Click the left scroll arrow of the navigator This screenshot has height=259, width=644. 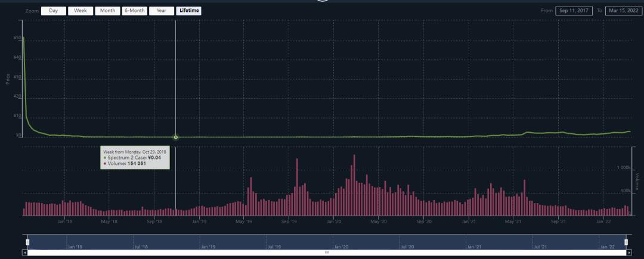coord(25,252)
